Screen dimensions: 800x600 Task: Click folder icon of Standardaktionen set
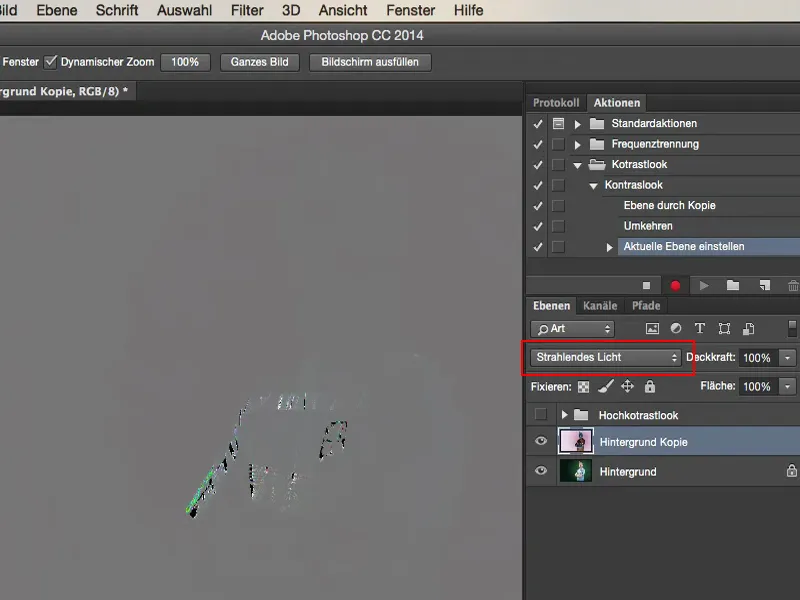(x=596, y=123)
